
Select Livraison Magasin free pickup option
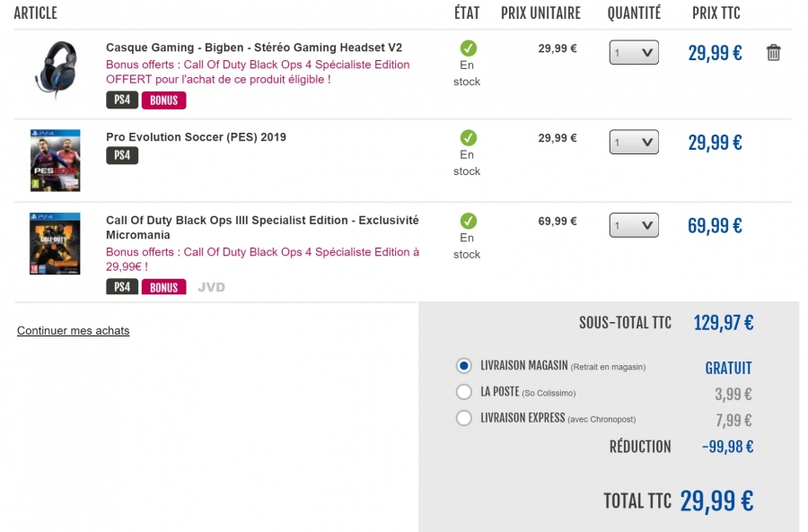click(464, 366)
